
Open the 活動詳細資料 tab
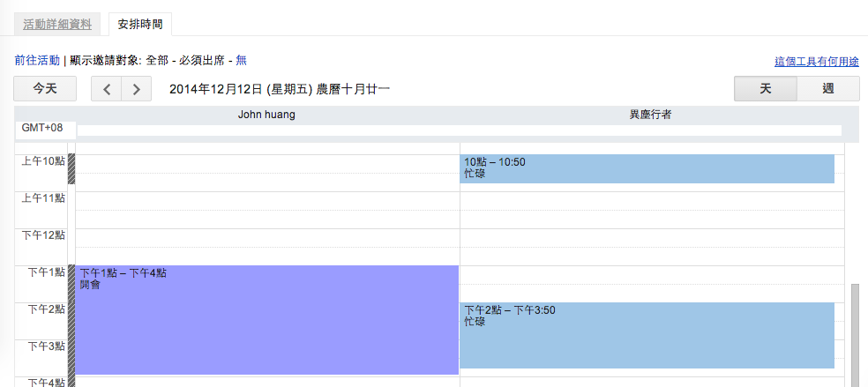click(x=57, y=24)
